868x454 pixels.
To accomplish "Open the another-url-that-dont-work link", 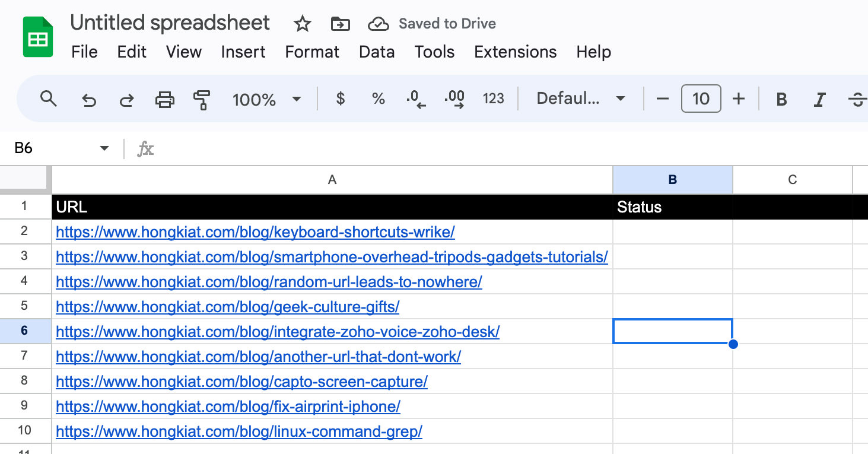I will [x=258, y=357].
